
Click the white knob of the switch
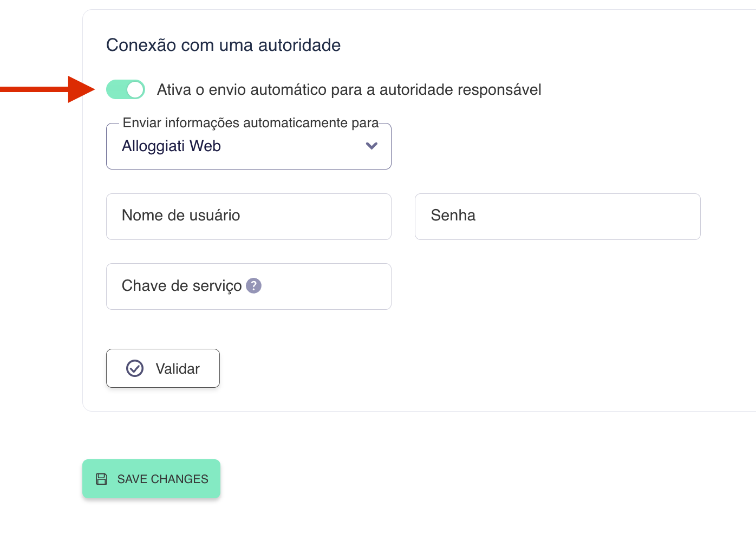point(135,89)
